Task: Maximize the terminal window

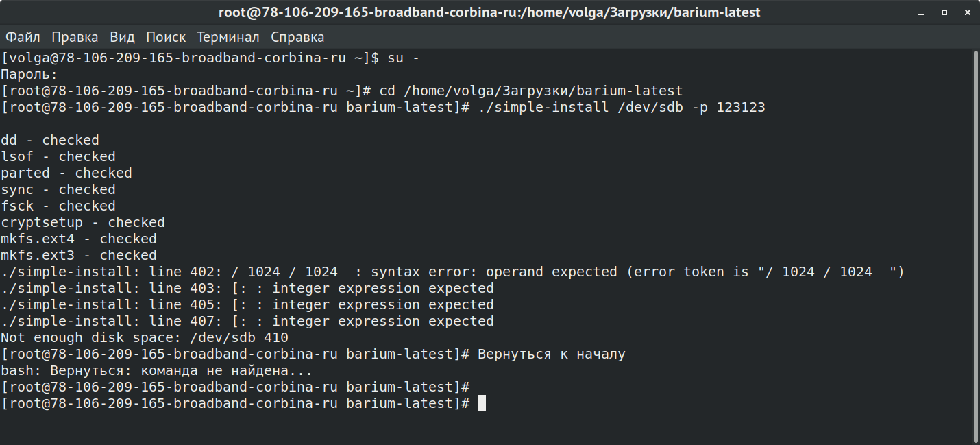Action: pyautogui.click(x=944, y=12)
